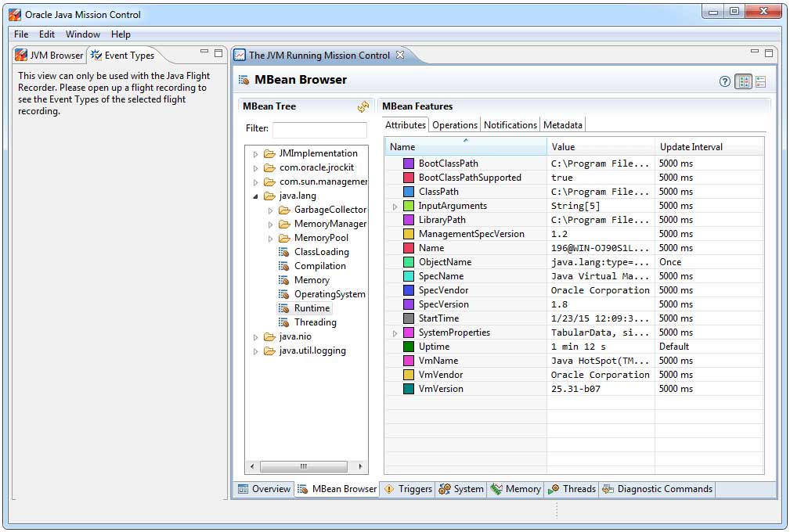Collapse the java.lang tree node
Viewport: 790px width, 532px height.
(255, 196)
